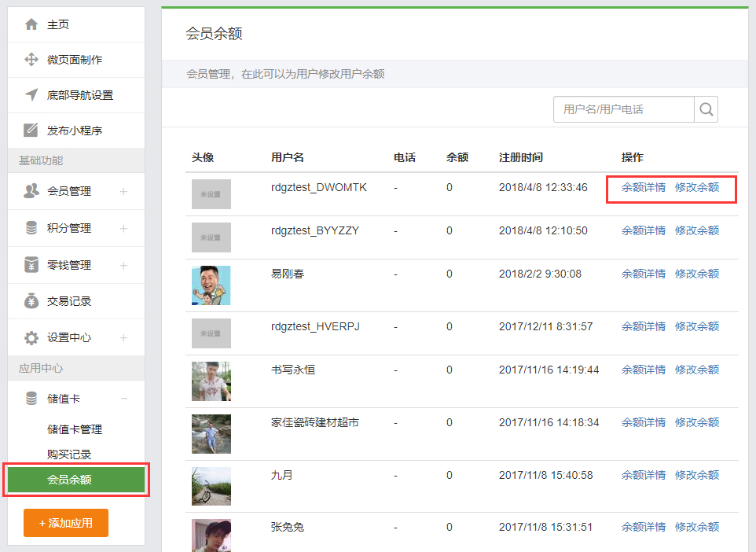Click the people icon for 会员管理
The height and width of the screenshot is (552, 756).
31,191
